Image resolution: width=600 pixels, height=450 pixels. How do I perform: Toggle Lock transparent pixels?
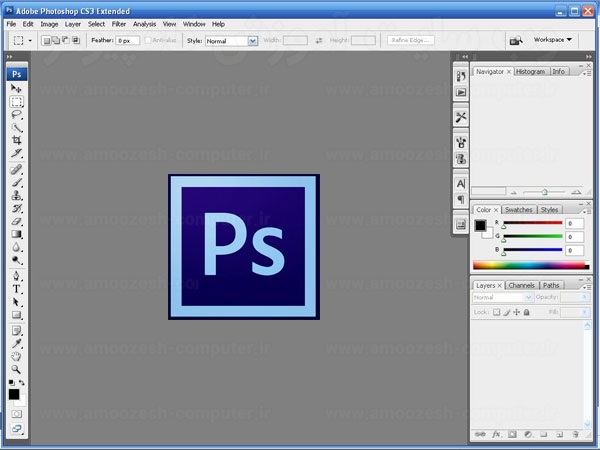pyautogui.click(x=496, y=312)
